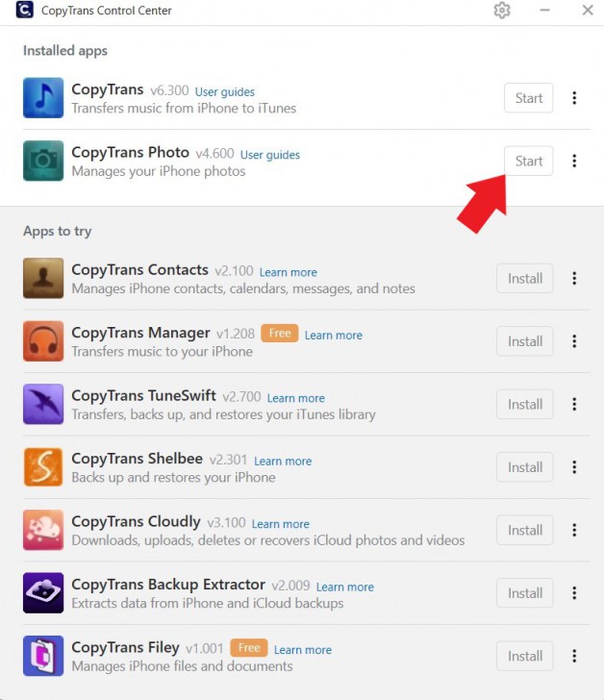Image resolution: width=604 pixels, height=700 pixels.
Task: Install CopyTrans Shelbee
Action: click(525, 467)
